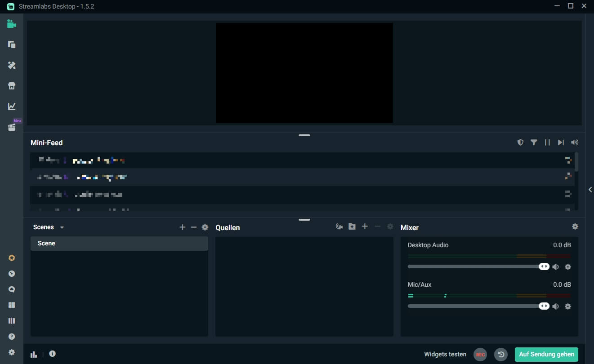Open the Dashboard analytics chart icon
594x364 pixels.
click(x=12, y=107)
